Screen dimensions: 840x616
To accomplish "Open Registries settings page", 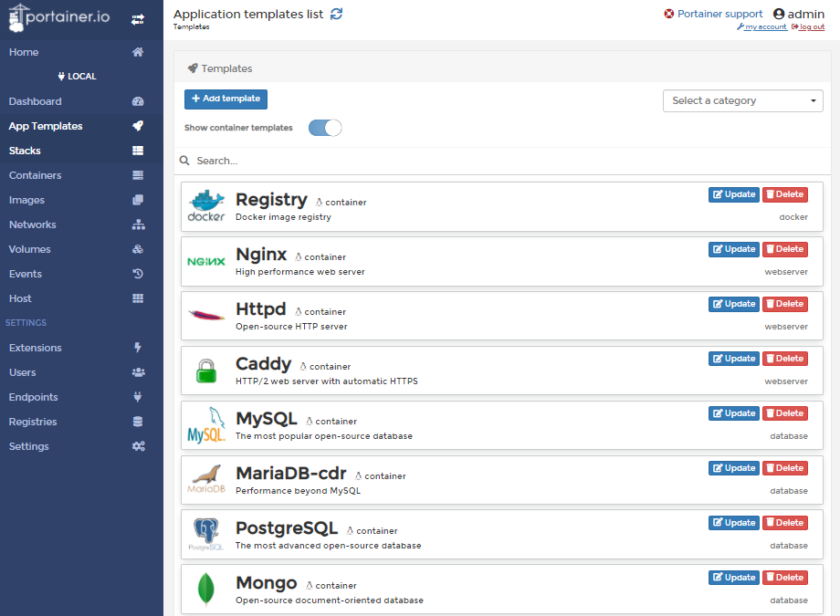I will point(81,422).
